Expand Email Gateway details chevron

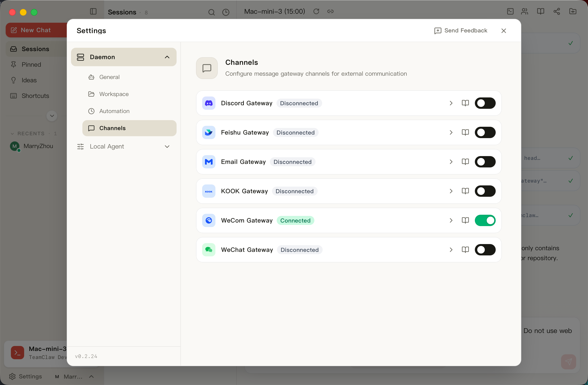451,162
